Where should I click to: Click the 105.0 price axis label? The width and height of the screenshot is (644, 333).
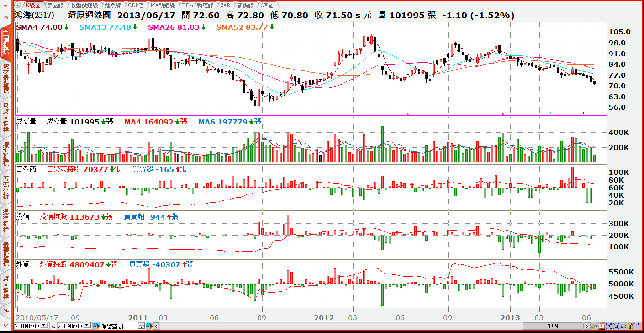tap(620, 32)
